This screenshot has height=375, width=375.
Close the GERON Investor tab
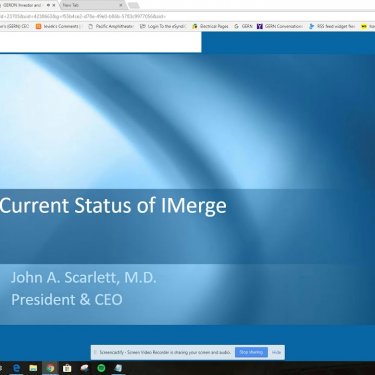coord(54,5)
